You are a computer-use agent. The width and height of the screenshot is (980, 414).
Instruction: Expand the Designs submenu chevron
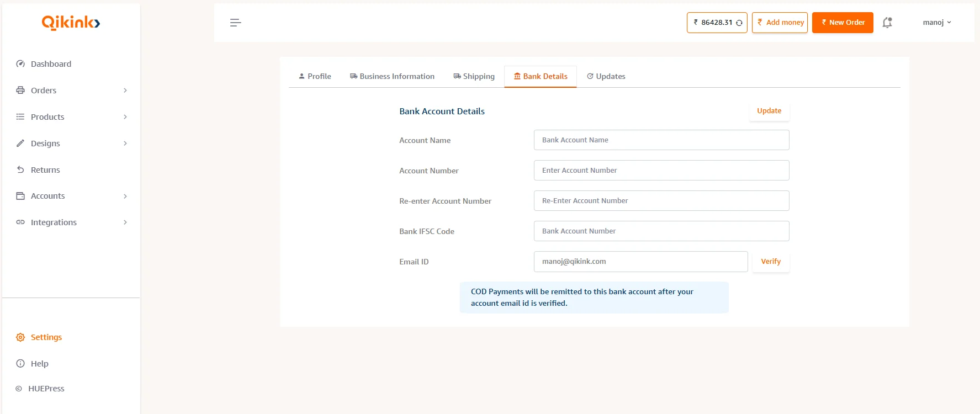click(125, 144)
